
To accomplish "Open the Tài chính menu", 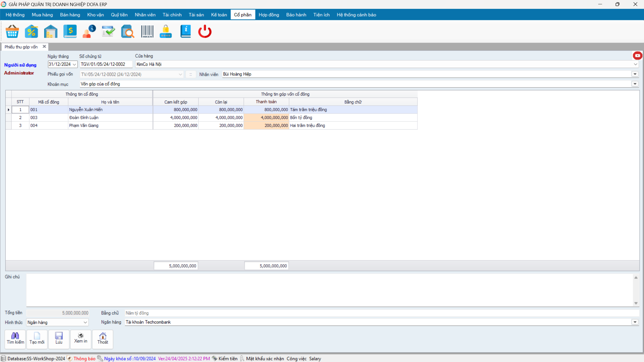I will tap(172, 15).
